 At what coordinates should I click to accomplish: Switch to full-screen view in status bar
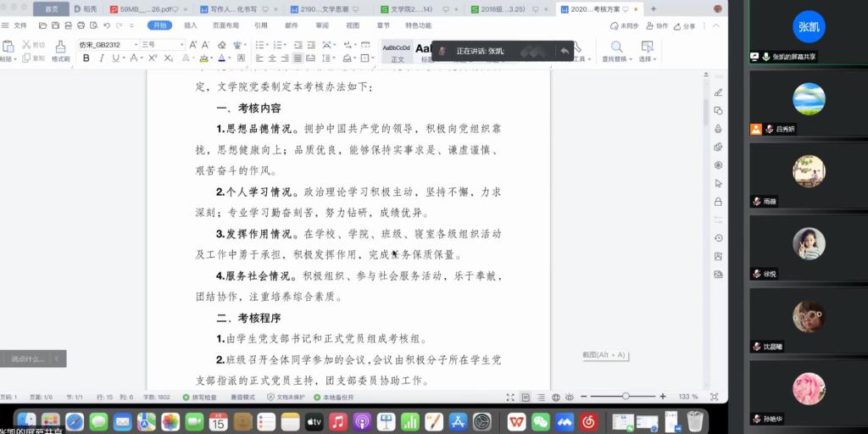510,397
